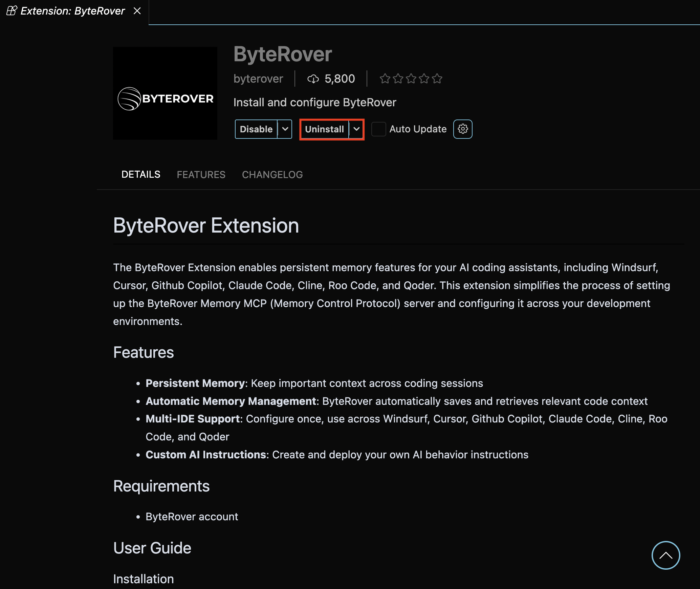Click the middle rating star

tap(411, 79)
